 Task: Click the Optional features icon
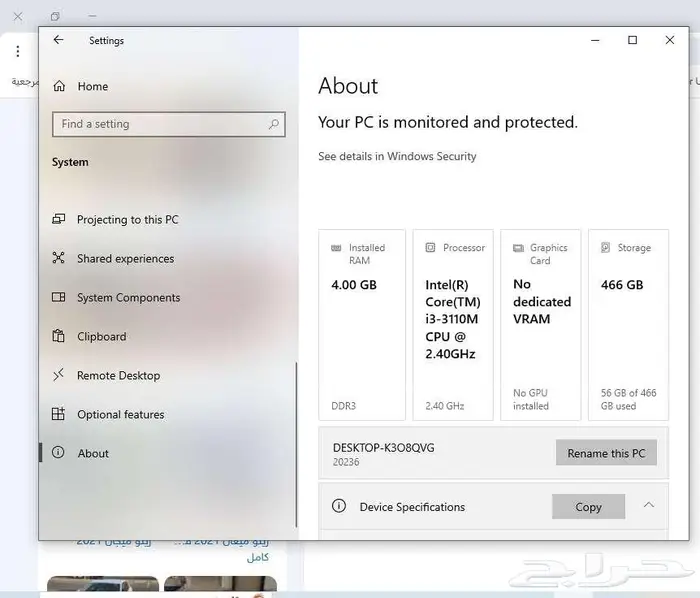pyautogui.click(x=58, y=415)
